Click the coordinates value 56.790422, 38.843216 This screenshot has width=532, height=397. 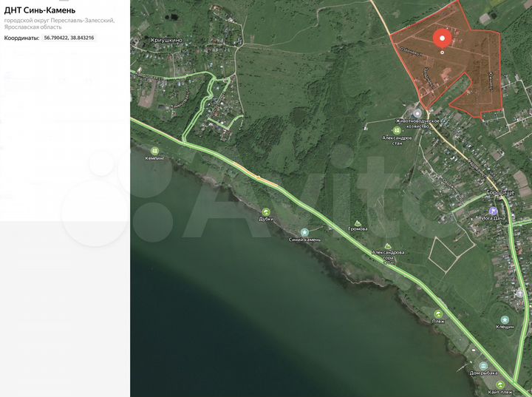69,38
